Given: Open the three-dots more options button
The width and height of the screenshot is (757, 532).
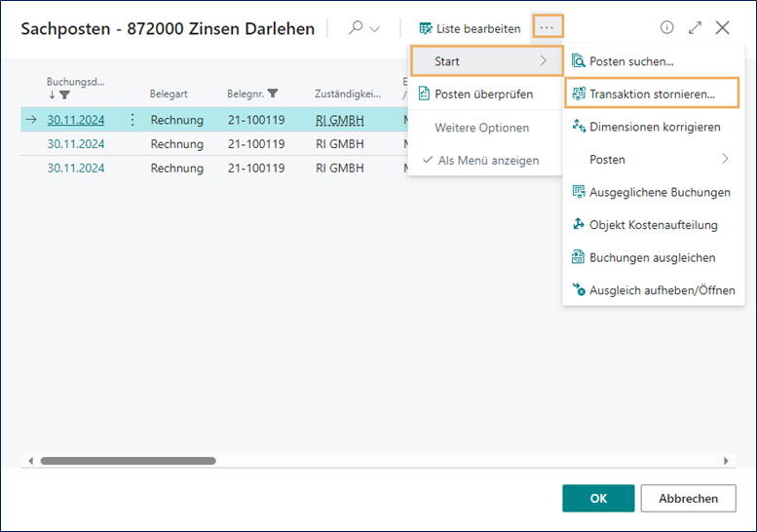Looking at the screenshot, I should 547,28.
